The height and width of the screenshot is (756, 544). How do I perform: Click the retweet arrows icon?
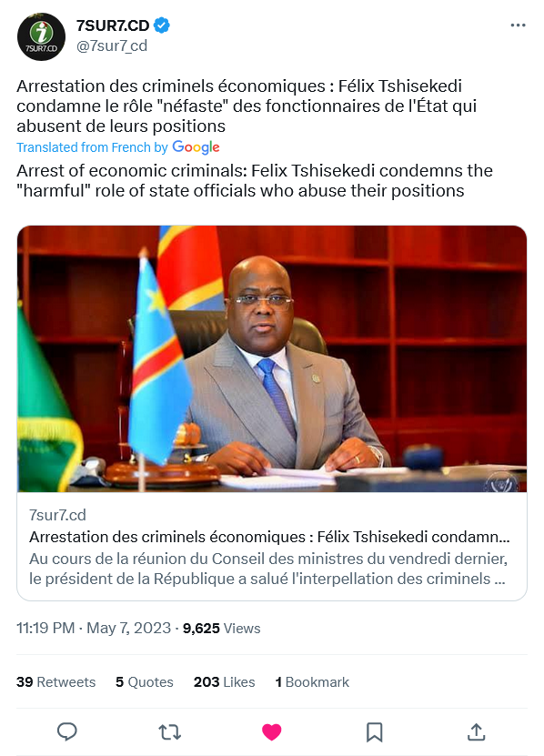[x=169, y=732]
